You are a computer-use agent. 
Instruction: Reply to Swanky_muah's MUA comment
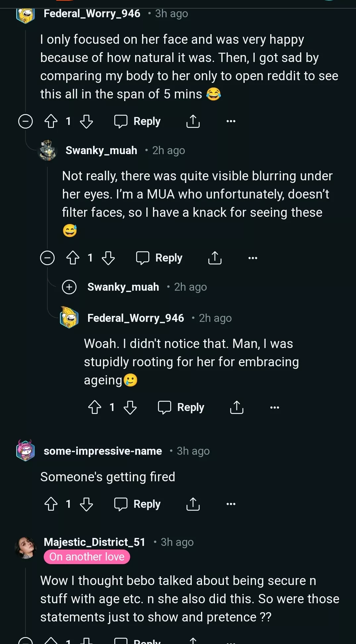[159, 258]
